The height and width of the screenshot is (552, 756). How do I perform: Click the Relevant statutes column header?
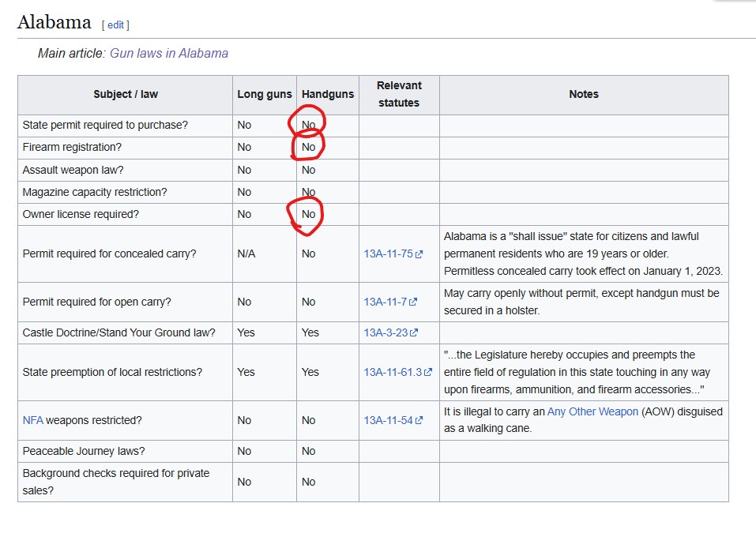[x=399, y=94]
